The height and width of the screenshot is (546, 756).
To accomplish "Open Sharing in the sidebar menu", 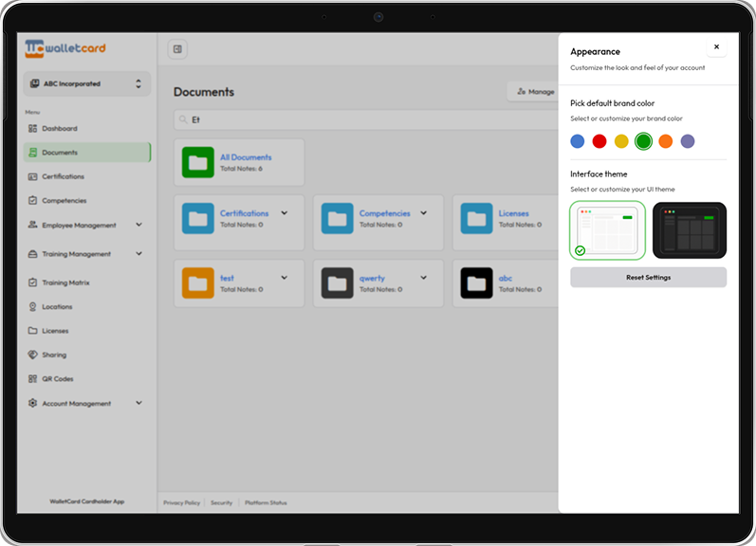I will pos(86,355).
